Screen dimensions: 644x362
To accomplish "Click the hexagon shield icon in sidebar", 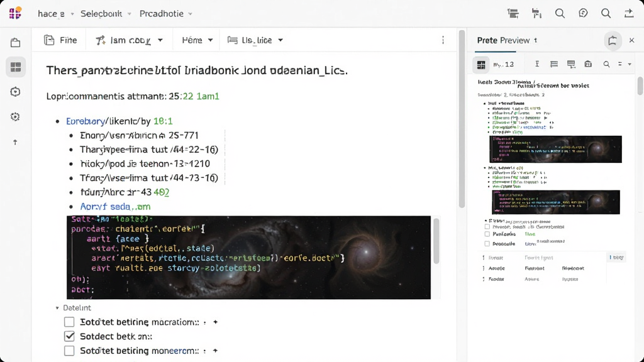I will (15, 92).
